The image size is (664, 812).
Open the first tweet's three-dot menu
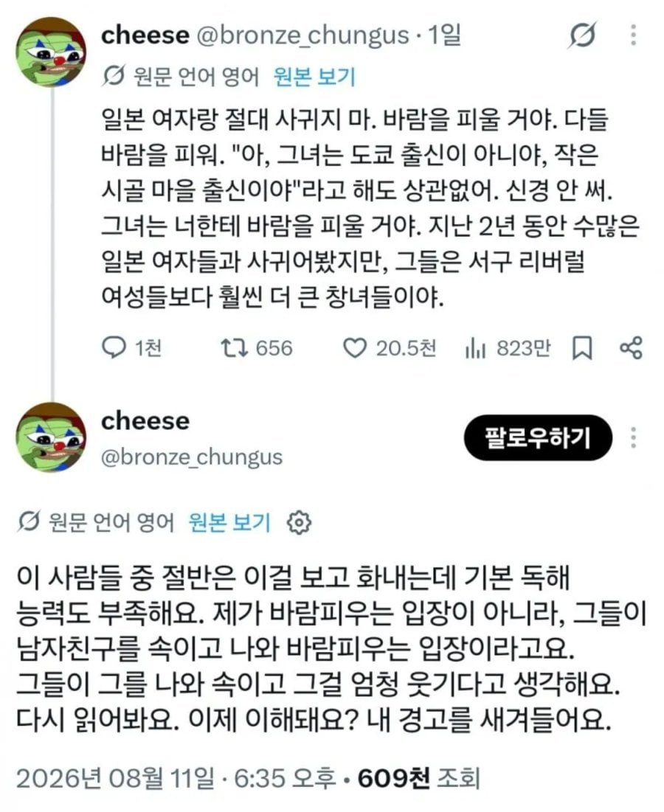tap(633, 35)
